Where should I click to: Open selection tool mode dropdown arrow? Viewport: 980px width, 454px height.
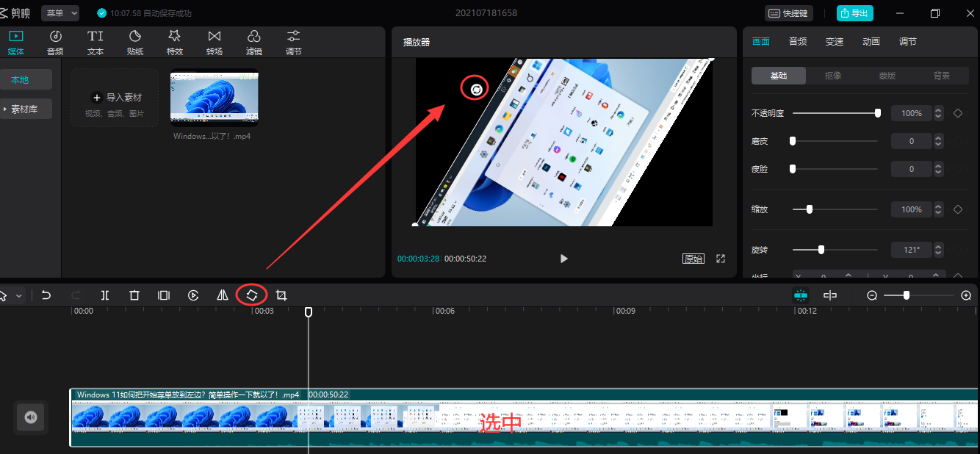click(19, 295)
